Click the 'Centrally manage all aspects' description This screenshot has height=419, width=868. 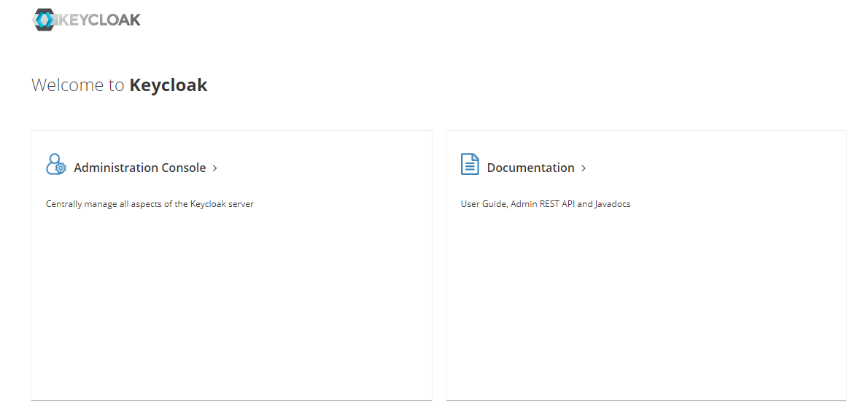109,204
